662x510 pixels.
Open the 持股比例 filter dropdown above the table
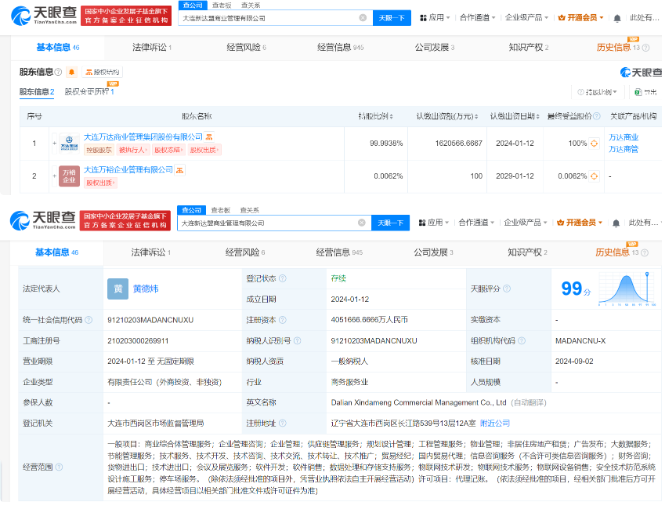597,92
